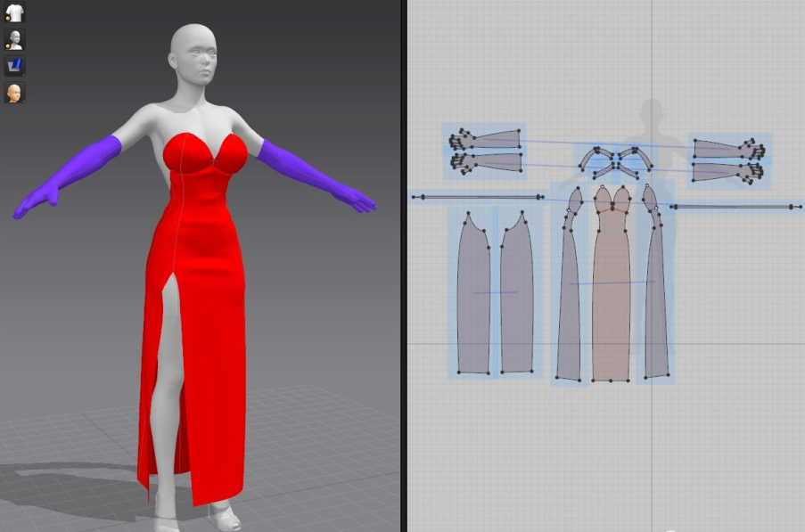Click the avatar display bust icon
Screen dimensions: 805x532
(x=14, y=39)
